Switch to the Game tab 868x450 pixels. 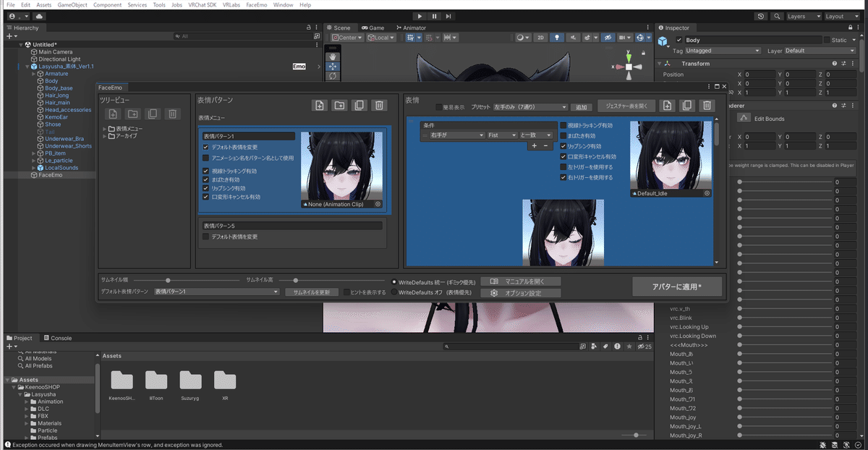(x=373, y=28)
